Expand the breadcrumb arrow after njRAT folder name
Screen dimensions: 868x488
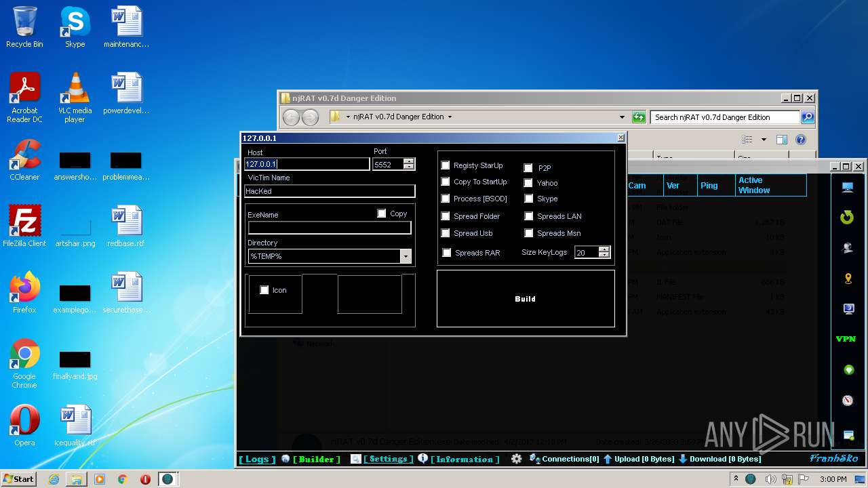449,117
